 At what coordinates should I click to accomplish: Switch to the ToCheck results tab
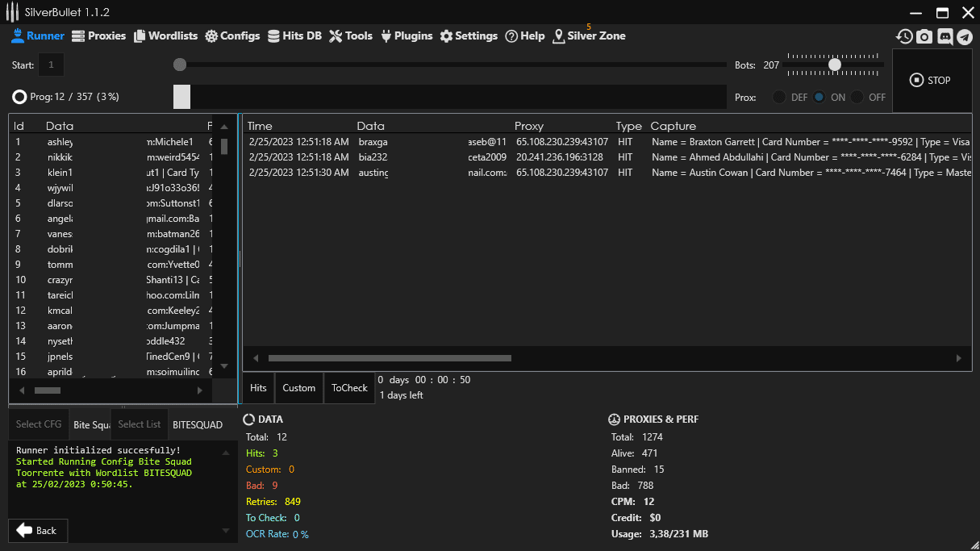(349, 388)
